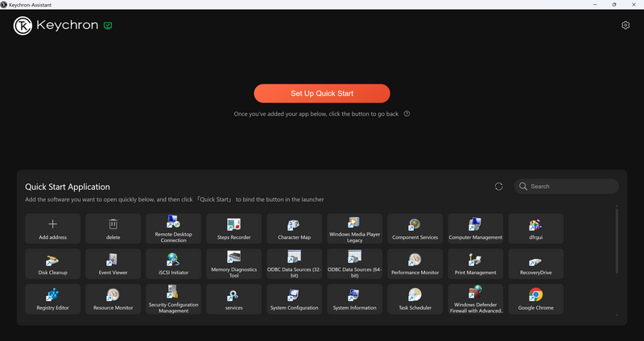Screen dimensions: 644x341
Task: Click the Quick Start Application heading
Action: point(68,187)
